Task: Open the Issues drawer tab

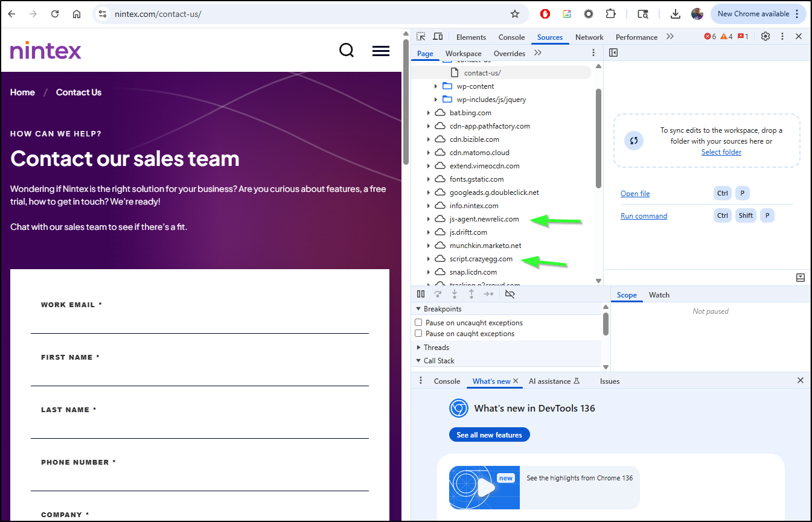Action: (610, 381)
